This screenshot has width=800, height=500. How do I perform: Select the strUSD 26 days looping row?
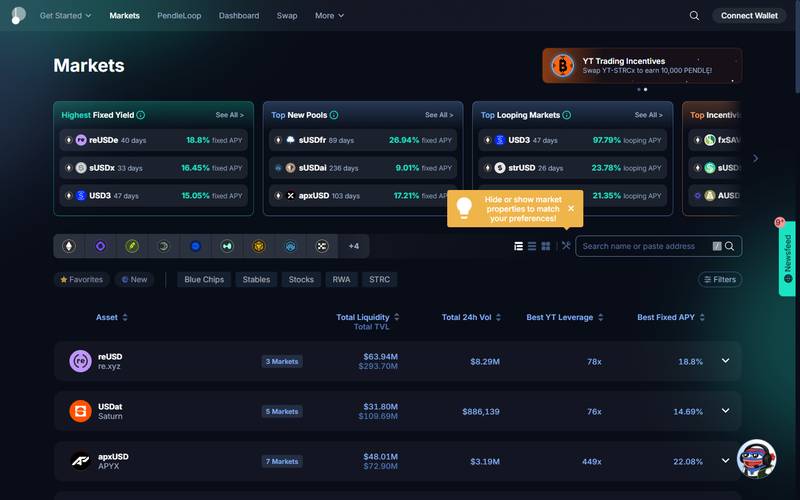point(572,168)
